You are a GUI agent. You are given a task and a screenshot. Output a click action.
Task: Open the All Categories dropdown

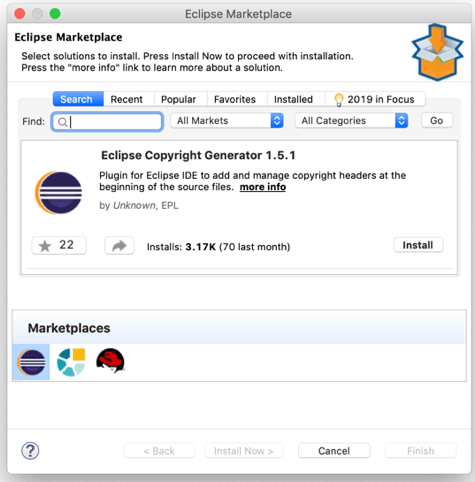click(351, 121)
